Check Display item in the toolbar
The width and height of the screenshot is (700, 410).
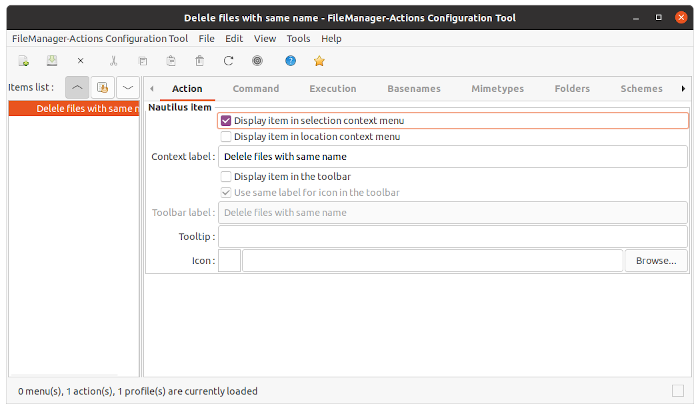click(226, 176)
